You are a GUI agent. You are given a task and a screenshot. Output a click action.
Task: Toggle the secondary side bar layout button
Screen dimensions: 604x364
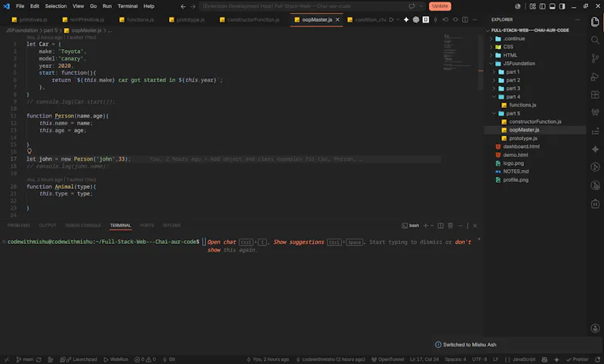coord(562,6)
